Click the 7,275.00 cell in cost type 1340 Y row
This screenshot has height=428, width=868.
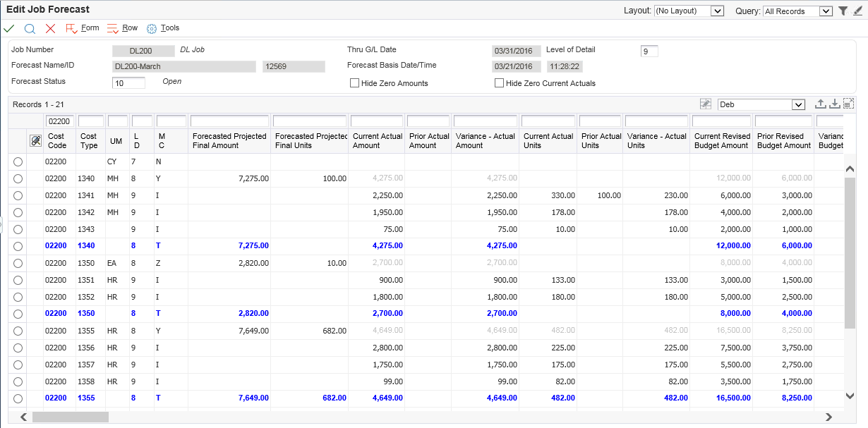click(229, 178)
